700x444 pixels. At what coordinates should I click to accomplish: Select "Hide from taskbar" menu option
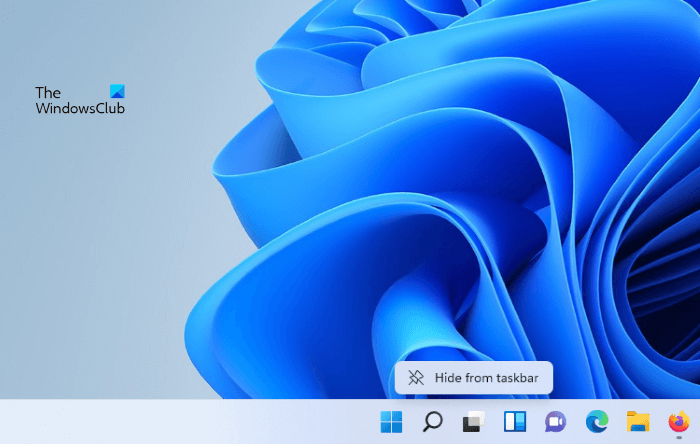tap(474, 378)
